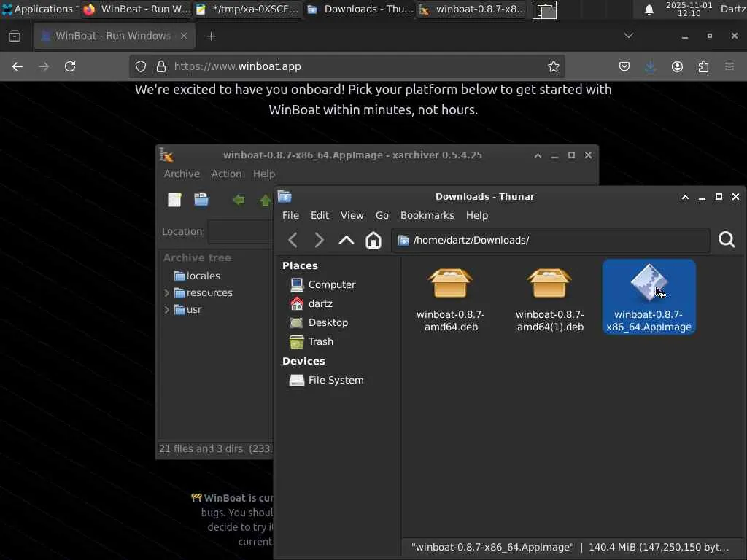Open Thunar Go menu
This screenshot has height=560, width=747.
tap(382, 215)
